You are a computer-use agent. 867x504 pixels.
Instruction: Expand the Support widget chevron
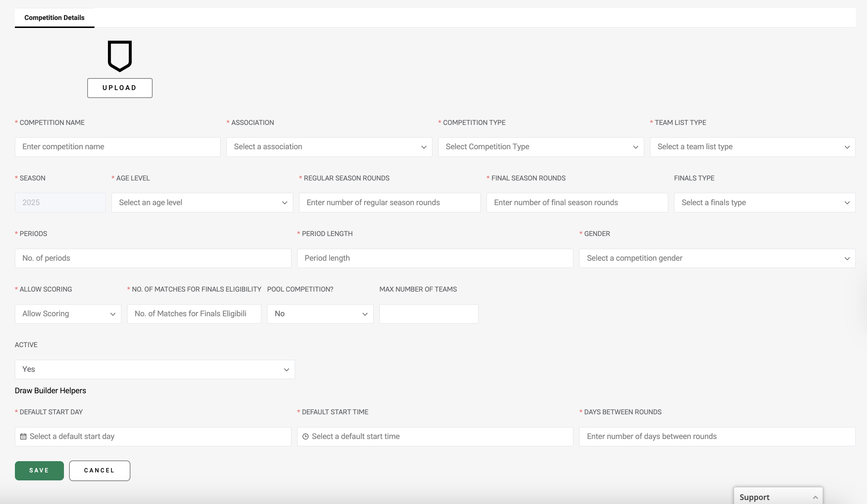pos(815,497)
